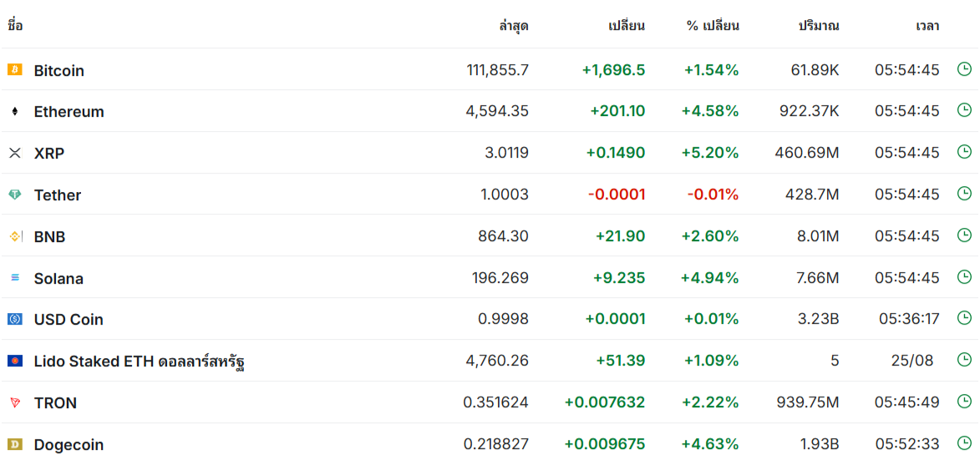The width and height of the screenshot is (980, 460).
Task: Open the USD Coin link
Action: [x=69, y=320]
